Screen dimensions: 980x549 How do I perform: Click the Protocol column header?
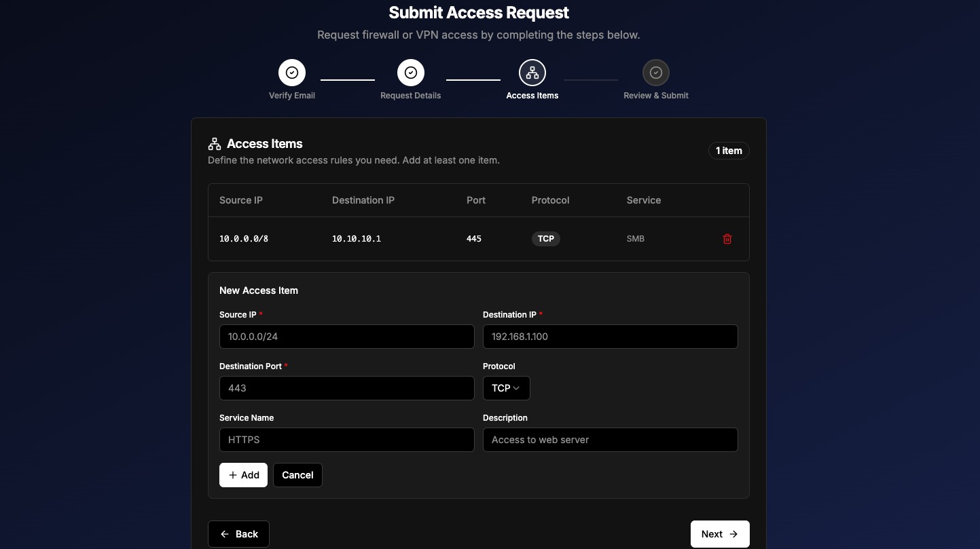[550, 200]
